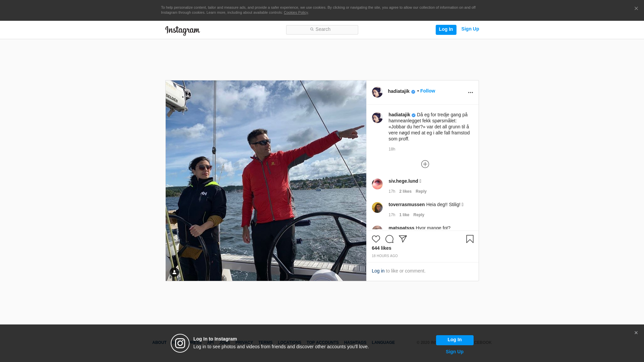Reply to siv.hege.lund comment
Image resolution: width=644 pixels, height=362 pixels.
point(421,191)
